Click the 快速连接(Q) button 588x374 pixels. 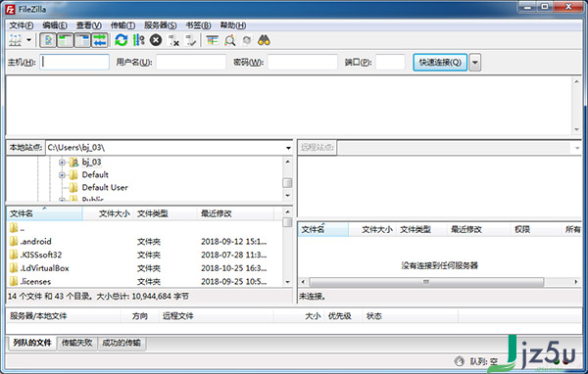point(440,63)
